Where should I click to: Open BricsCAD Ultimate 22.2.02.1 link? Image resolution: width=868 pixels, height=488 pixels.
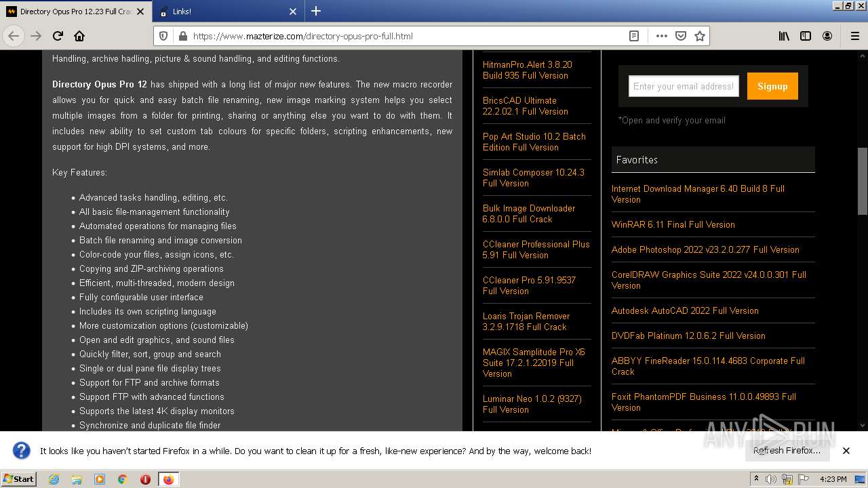coord(526,106)
